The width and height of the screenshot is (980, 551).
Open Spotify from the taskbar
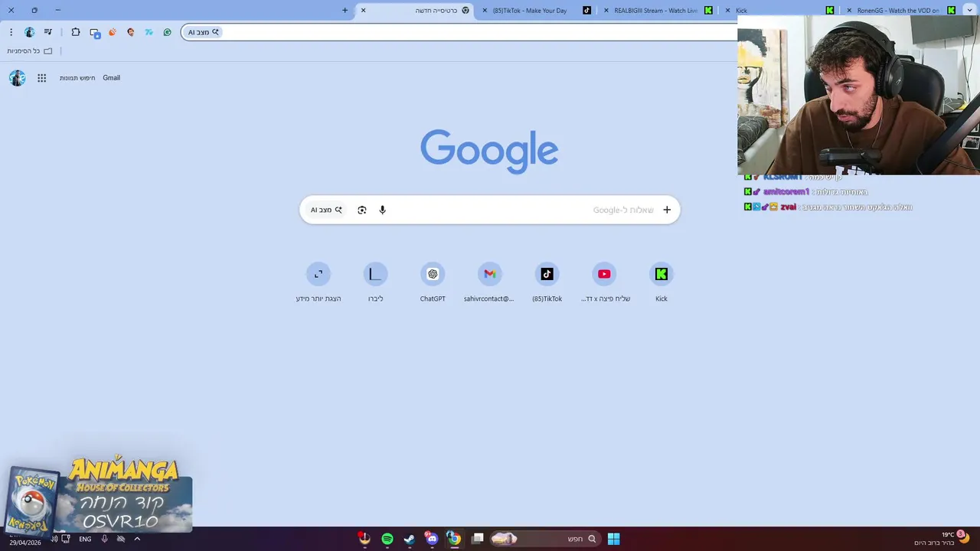pos(387,539)
